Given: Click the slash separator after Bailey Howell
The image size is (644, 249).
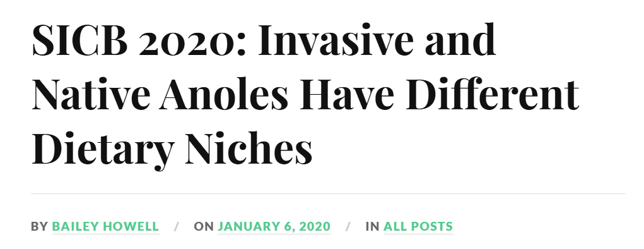Looking at the screenshot, I should (177, 227).
